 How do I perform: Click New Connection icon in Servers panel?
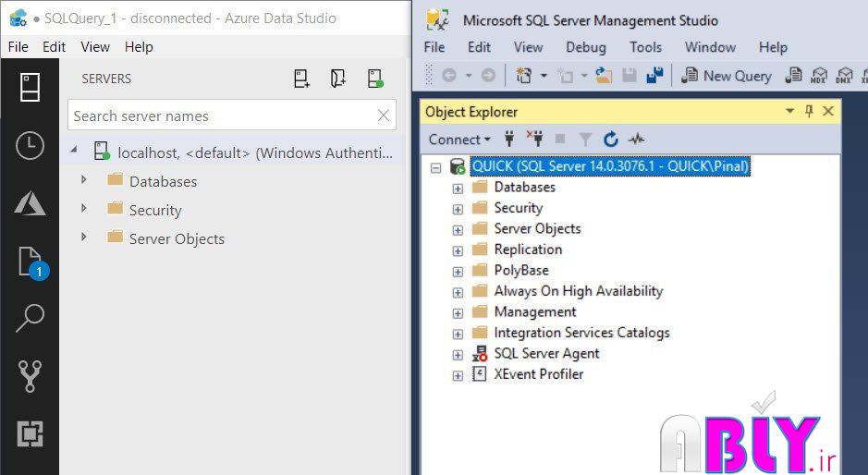click(x=301, y=79)
